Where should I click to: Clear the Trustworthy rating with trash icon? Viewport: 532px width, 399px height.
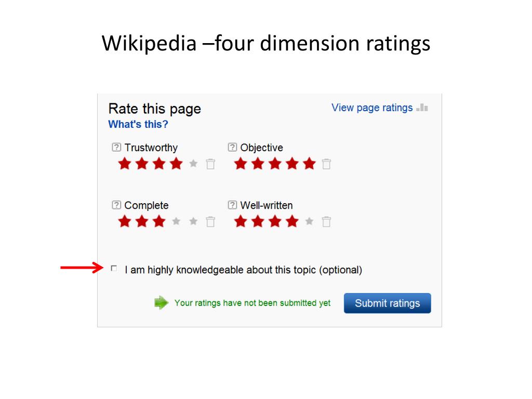[x=210, y=164]
